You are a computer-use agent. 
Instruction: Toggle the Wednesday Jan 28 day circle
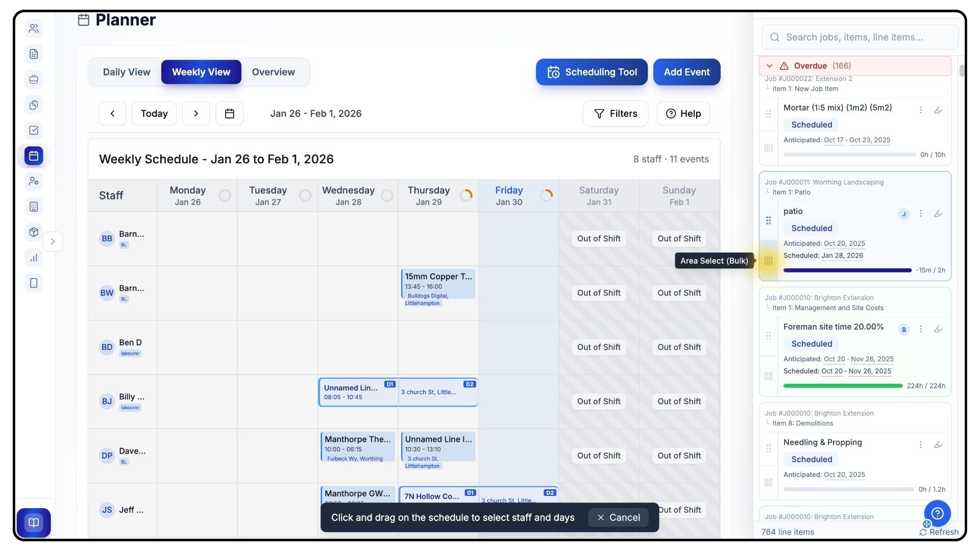387,195
